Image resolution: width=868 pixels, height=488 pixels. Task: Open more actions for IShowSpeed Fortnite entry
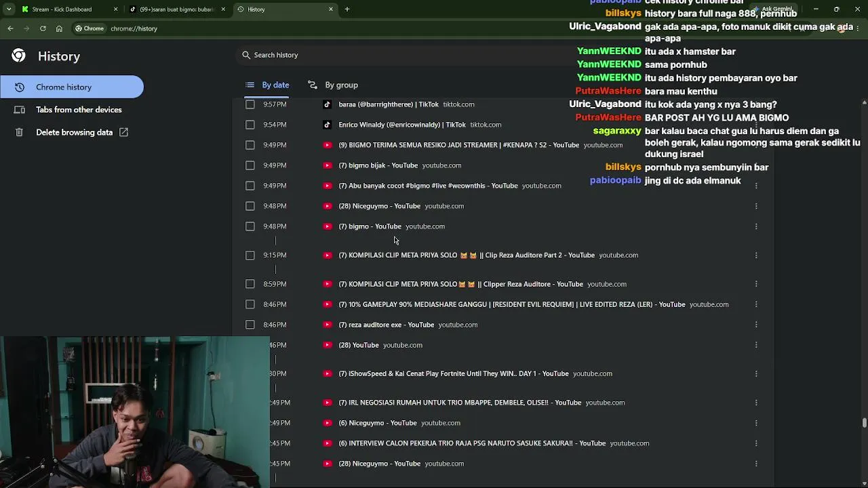point(756,373)
